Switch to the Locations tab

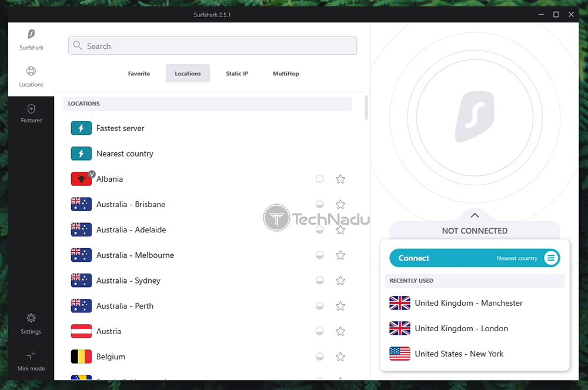pos(188,74)
